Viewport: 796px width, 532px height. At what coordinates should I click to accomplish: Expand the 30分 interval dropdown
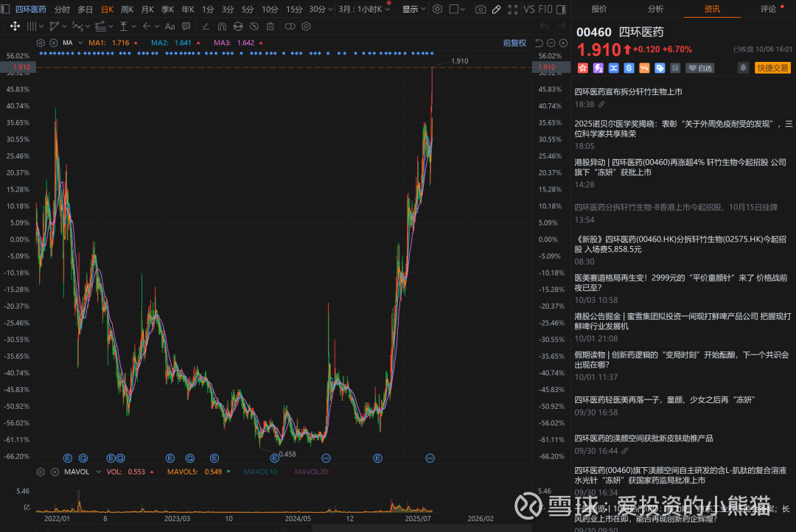(x=330, y=9)
